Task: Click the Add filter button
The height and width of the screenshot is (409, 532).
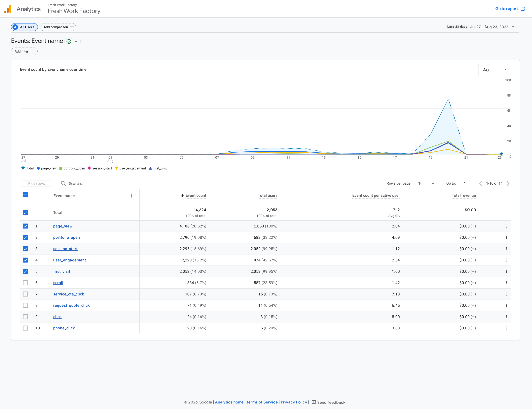Action: pyautogui.click(x=24, y=51)
